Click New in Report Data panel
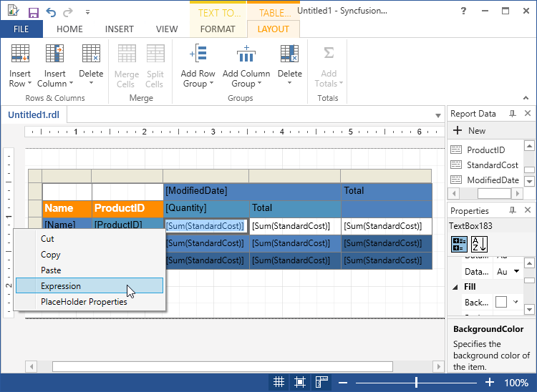This screenshot has width=537, height=392. click(x=470, y=131)
